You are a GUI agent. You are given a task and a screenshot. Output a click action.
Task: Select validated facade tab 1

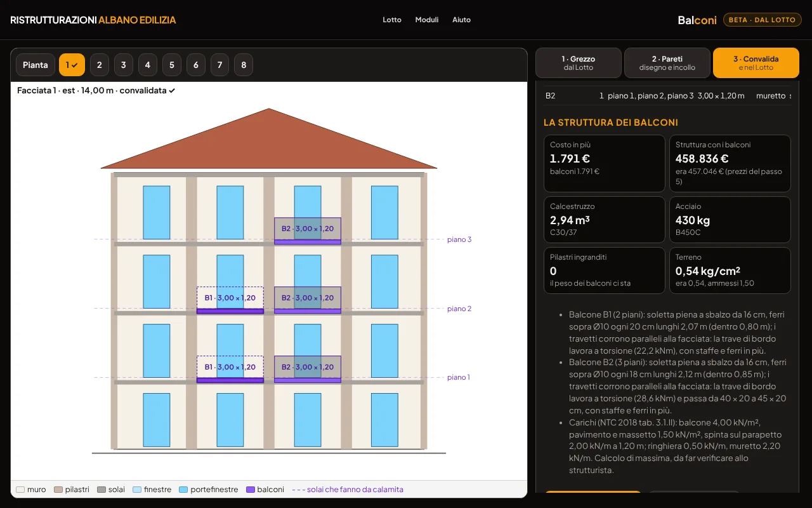(72, 65)
